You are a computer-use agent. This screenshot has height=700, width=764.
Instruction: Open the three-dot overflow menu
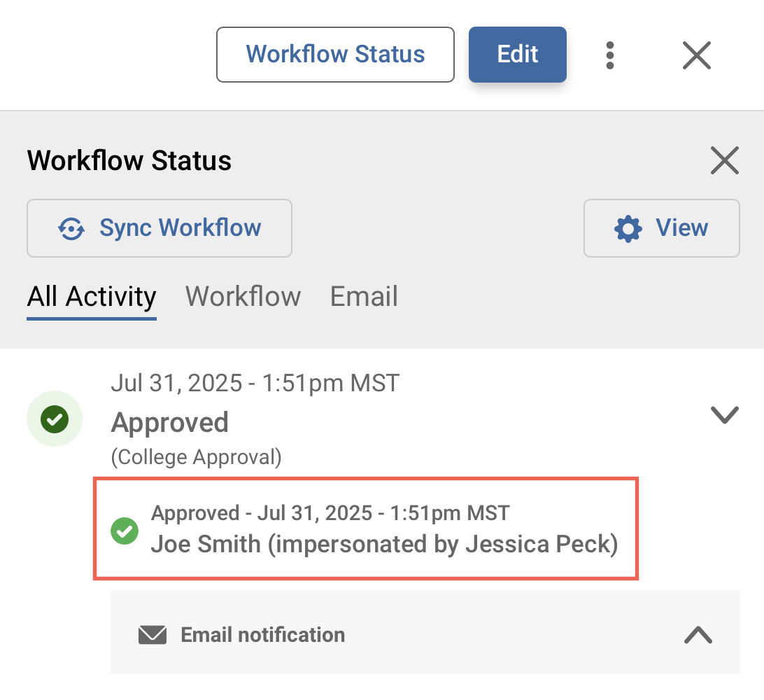point(609,55)
